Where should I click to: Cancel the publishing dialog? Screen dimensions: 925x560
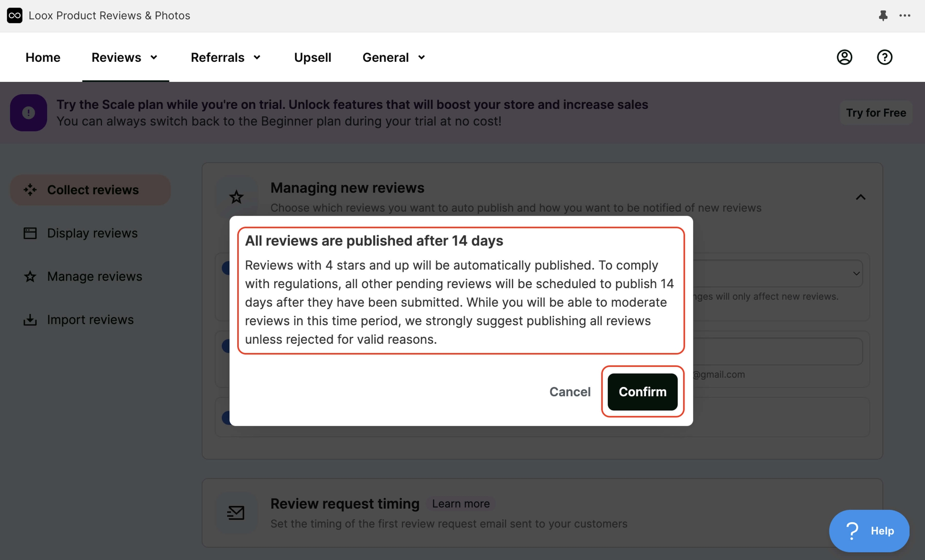(570, 392)
